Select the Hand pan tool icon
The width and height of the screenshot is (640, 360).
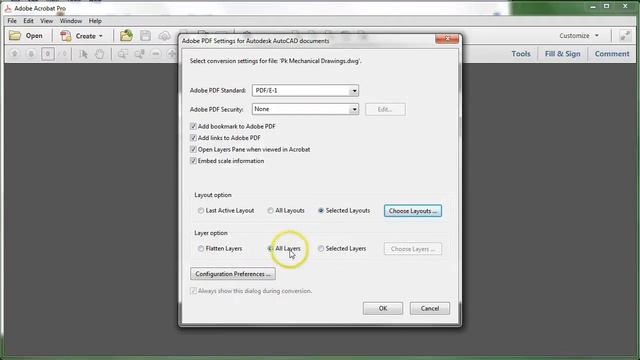click(x=99, y=54)
